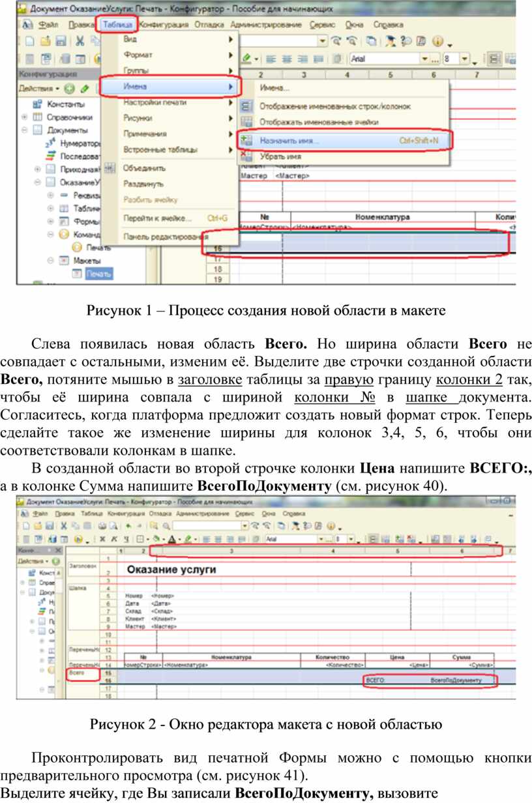The image size is (532, 803).
Task: Choose Убрать имя in the submenu
Action: click(x=344, y=156)
